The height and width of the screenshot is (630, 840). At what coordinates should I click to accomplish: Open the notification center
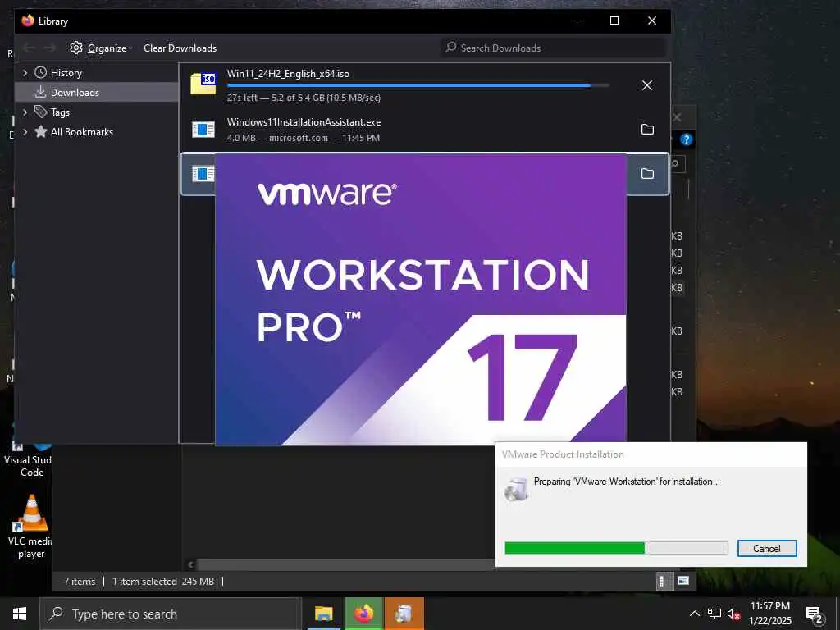[x=815, y=614]
